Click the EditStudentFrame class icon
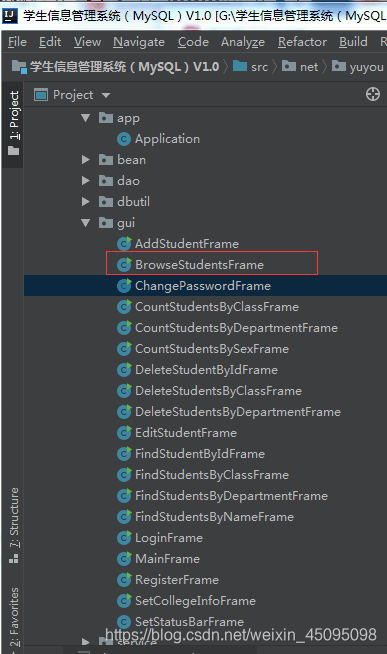This screenshot has width=387, height=654. tap(124, 433)
